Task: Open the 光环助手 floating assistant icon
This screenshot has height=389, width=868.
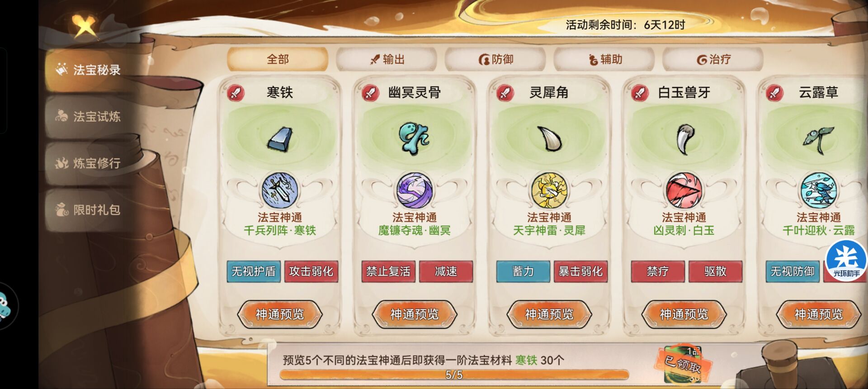Action: click(x=846, y=261)
